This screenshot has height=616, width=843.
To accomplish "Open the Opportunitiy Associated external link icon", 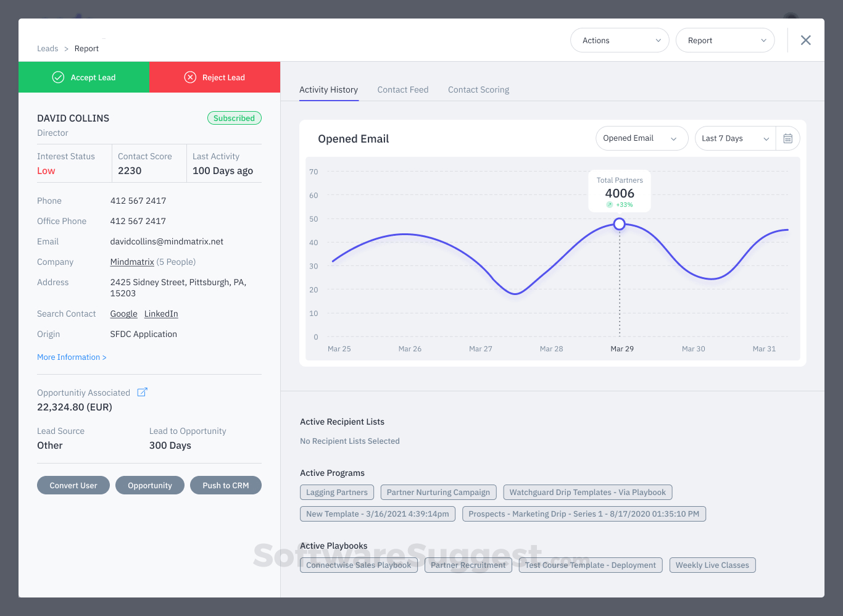I will pyautogui.click(x=143, y=392).
